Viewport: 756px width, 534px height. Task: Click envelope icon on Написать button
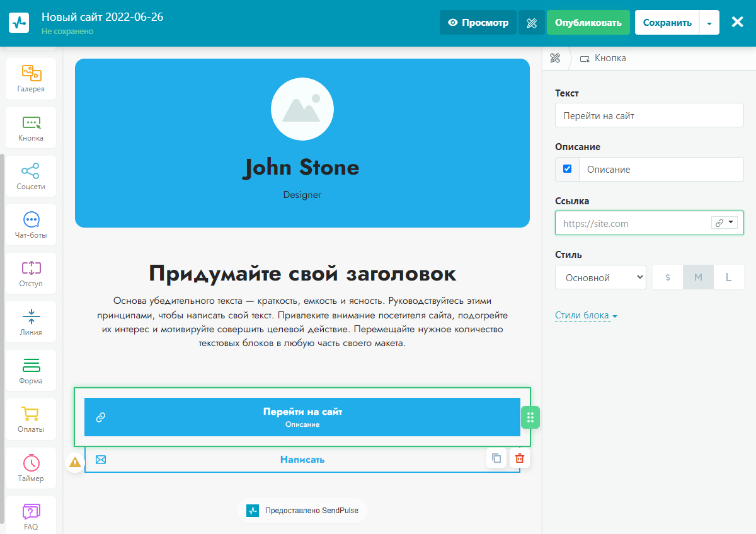click(100, 459)
